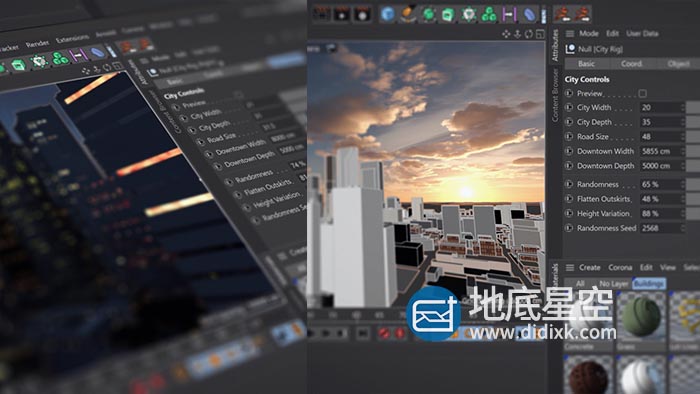Open the Mode menu in Attributes
This screenshot has width=700, height=394.
click(588, 33)
